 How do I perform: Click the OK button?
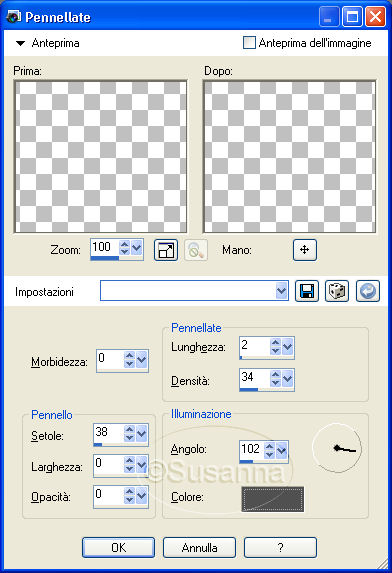[x=118, y=547]
